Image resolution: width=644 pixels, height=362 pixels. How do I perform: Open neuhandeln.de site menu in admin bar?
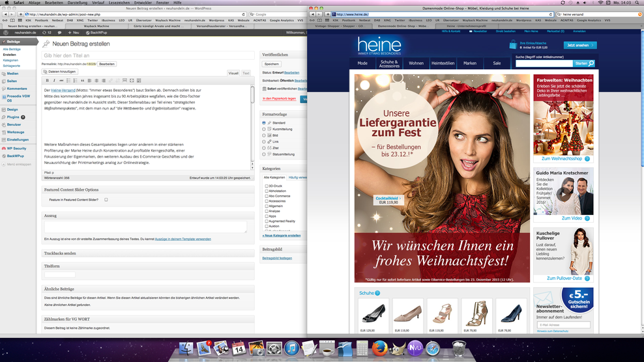[25, 33]
